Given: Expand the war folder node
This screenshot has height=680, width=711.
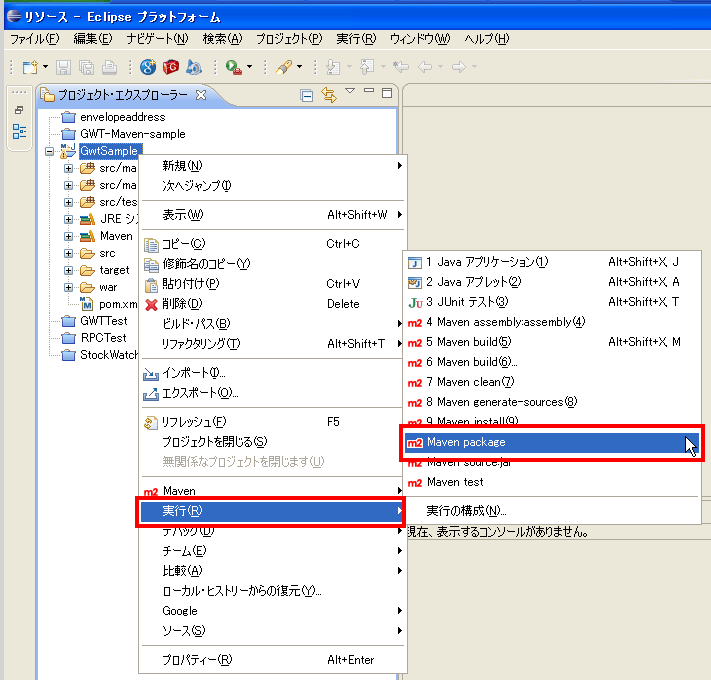Looking at the screenshot, I should point(68,287).
